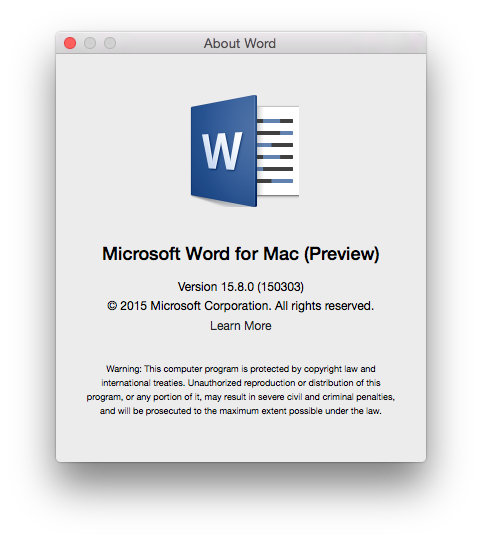Click the '© 2015 Microsoft Corporation' copyright line
This screenshot has height=542, width=482.
tap(241, 306)
